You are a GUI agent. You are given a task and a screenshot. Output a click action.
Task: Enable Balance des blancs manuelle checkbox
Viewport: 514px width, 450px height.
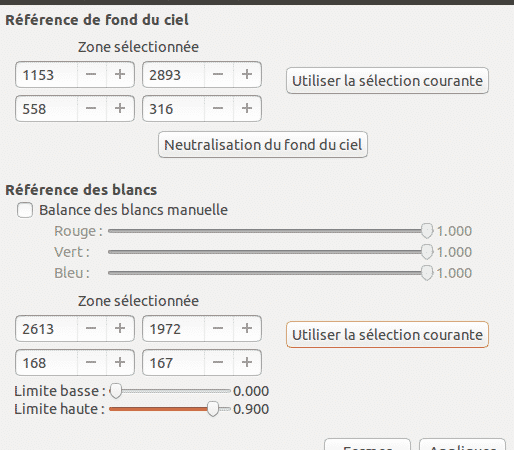pos(25,210)
